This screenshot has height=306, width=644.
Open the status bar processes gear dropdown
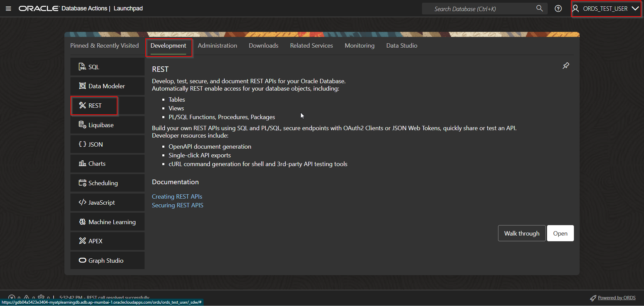[42, 297]
